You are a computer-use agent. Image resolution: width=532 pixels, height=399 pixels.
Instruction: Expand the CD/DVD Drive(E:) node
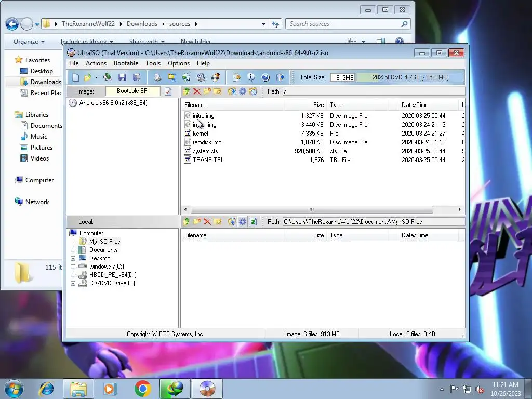(73, 283)
